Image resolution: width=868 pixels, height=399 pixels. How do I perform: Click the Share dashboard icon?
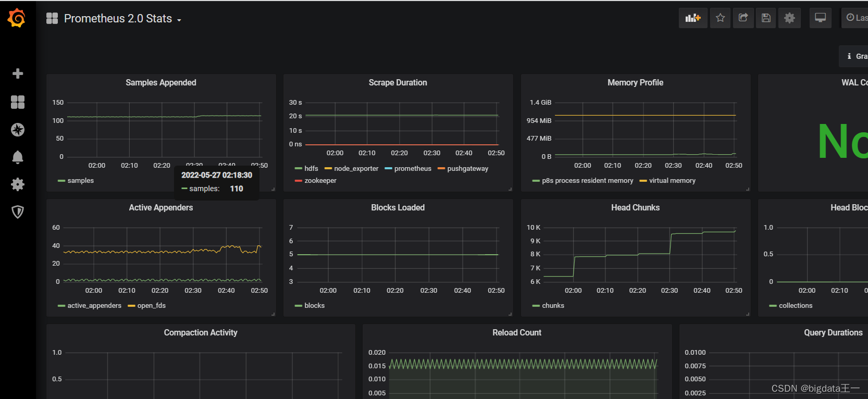pyautogui.click(x=743, y=18)
